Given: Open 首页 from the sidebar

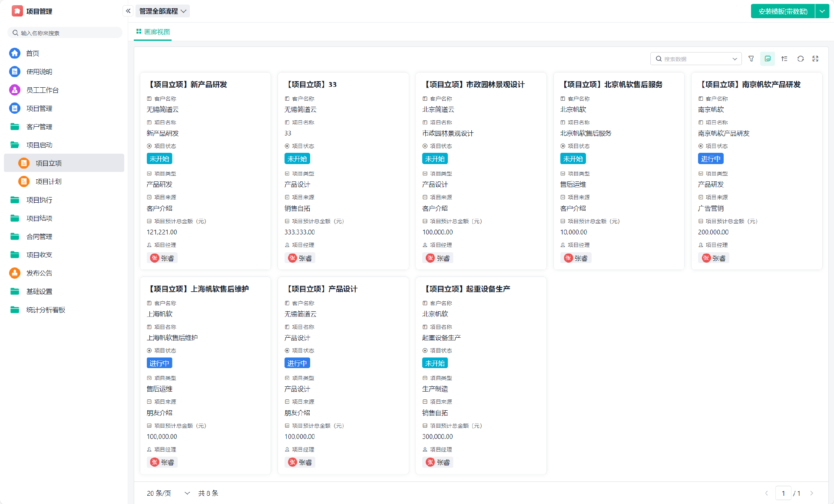Looking at the screenshot, I should 33,53.
